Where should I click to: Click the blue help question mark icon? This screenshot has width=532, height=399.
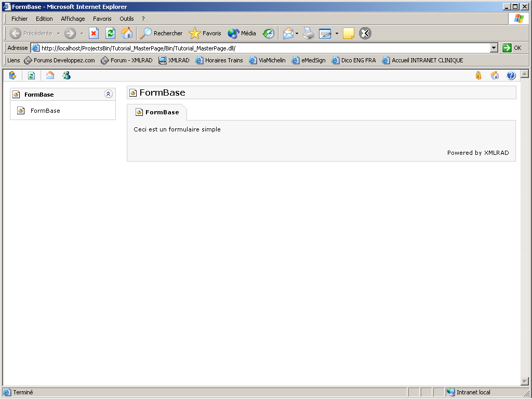pyautogui.click(x=511, y=75)
